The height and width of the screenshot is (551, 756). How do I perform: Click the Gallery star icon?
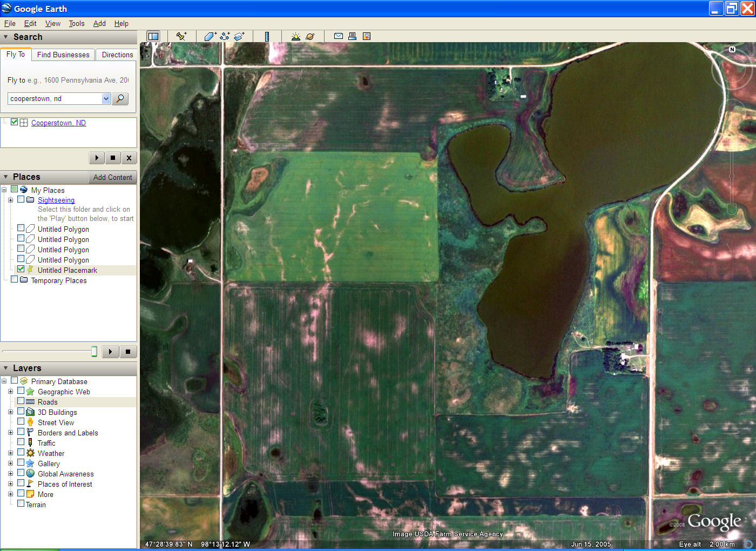pos(30,463)
